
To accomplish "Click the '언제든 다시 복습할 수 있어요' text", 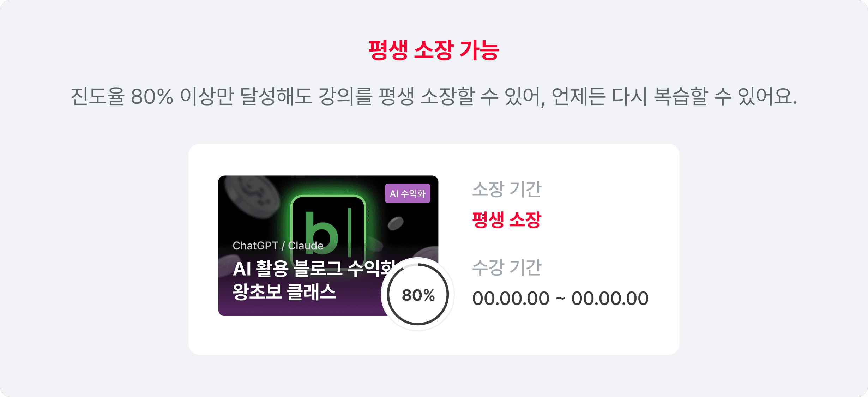I will [x=674, y=96].
